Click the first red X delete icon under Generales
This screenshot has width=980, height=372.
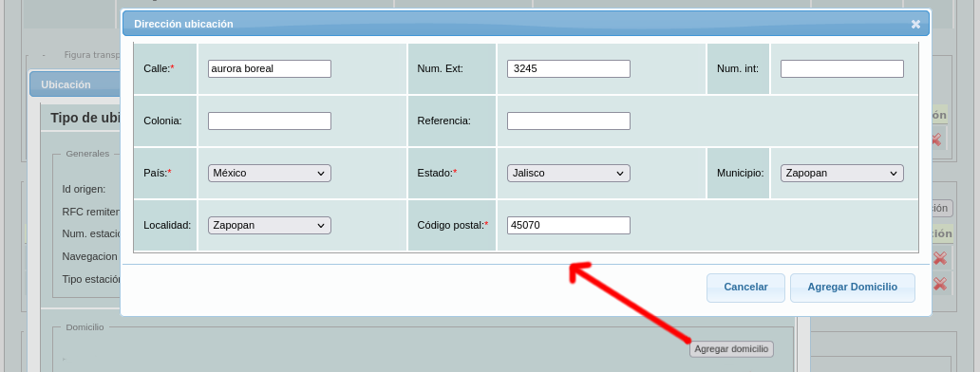tap(939, 258)
